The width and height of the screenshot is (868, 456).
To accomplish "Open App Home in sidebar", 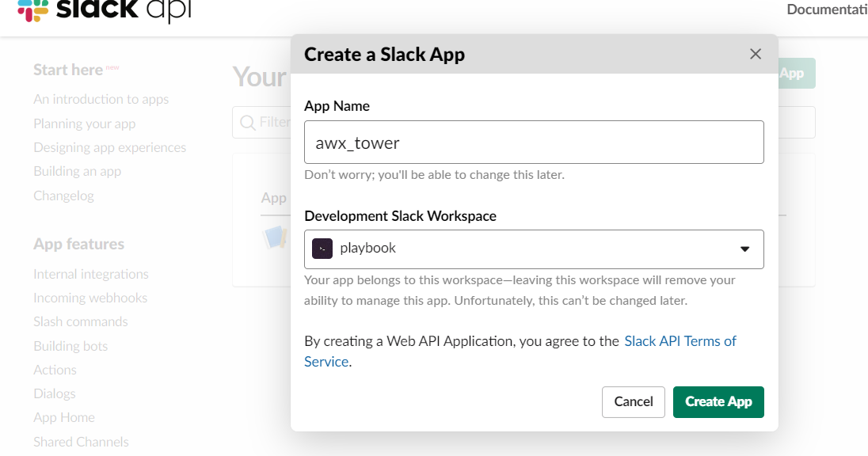I will [x=63, y=417].
